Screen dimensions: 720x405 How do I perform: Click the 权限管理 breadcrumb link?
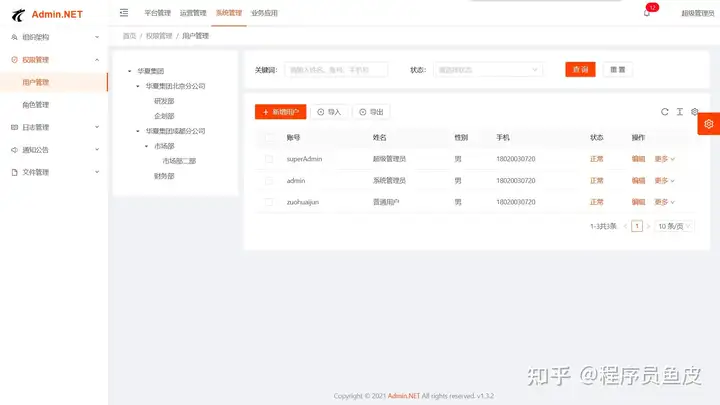(x=159, y=36)
